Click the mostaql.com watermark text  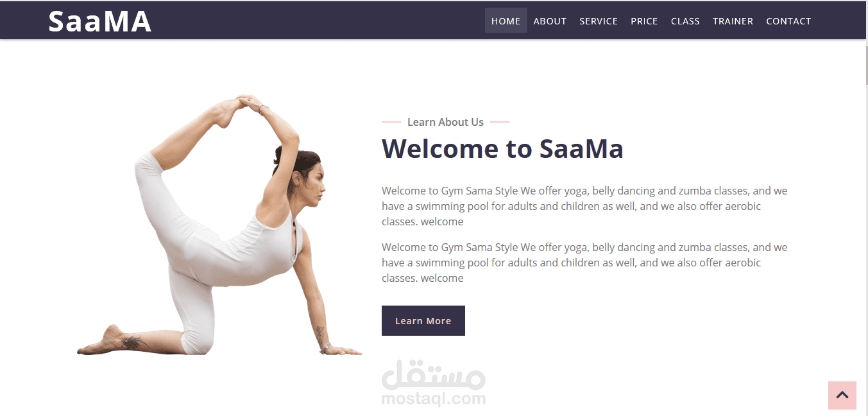click(x=434, y=399)
